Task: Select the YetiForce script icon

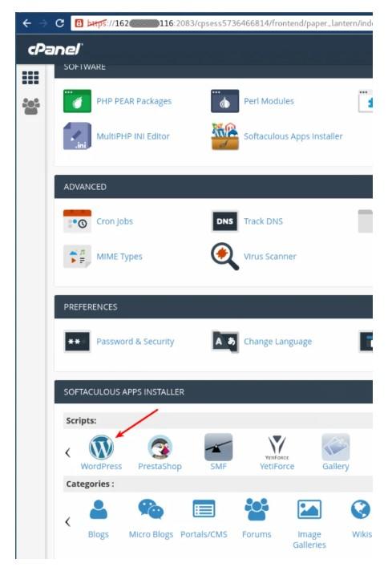Action: click(277, 447)
